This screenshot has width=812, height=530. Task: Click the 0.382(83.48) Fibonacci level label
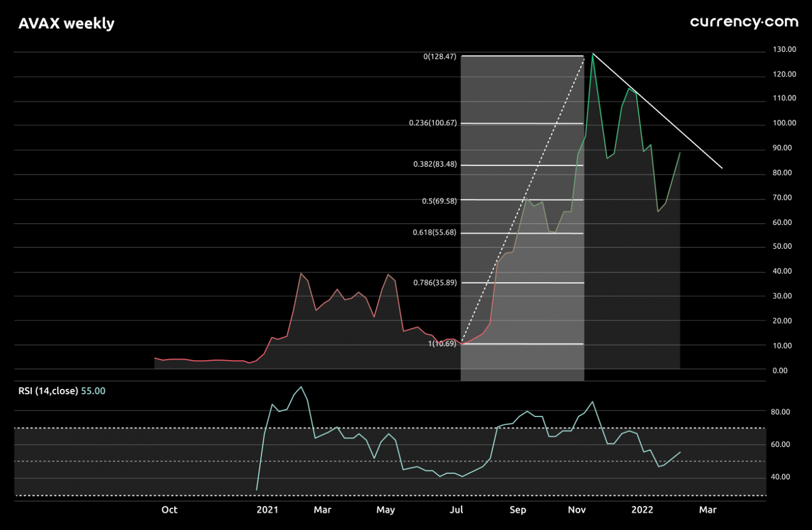pyautogui.click(x=435, y=164)
